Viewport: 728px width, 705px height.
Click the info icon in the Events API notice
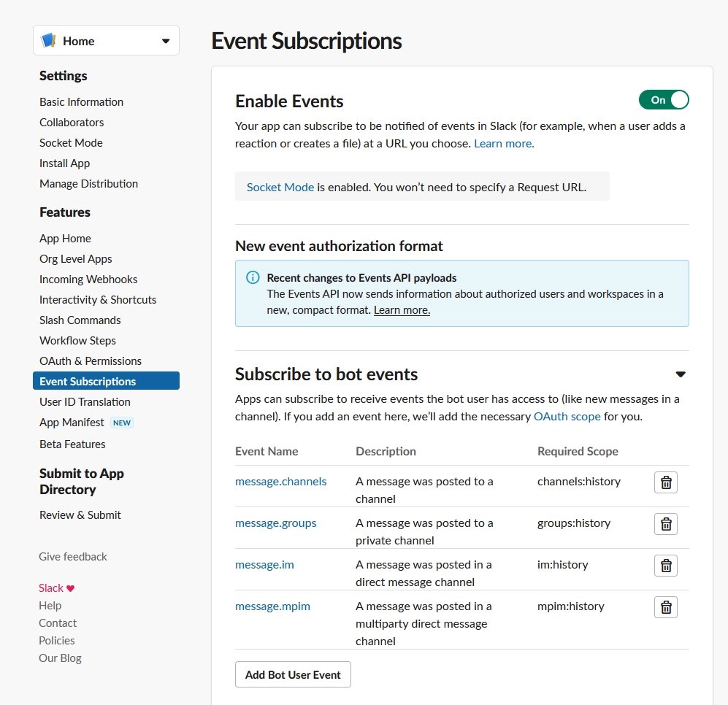[252, 278]
